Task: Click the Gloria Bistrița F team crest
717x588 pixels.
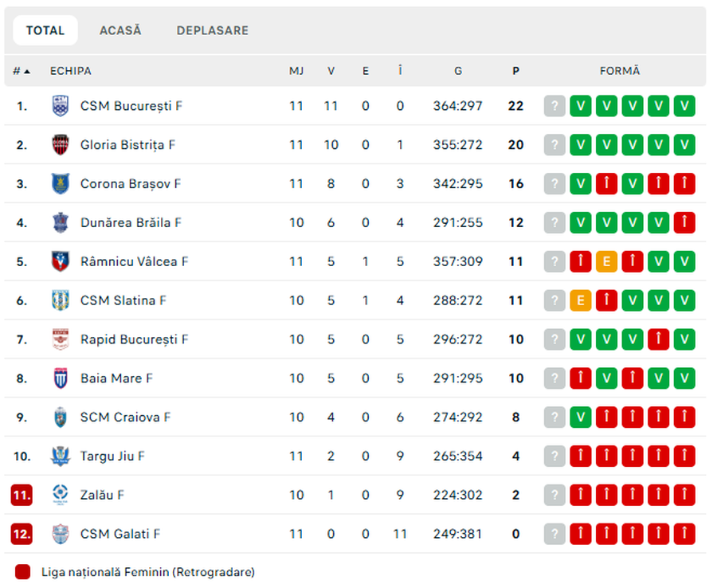Action: 61,145
